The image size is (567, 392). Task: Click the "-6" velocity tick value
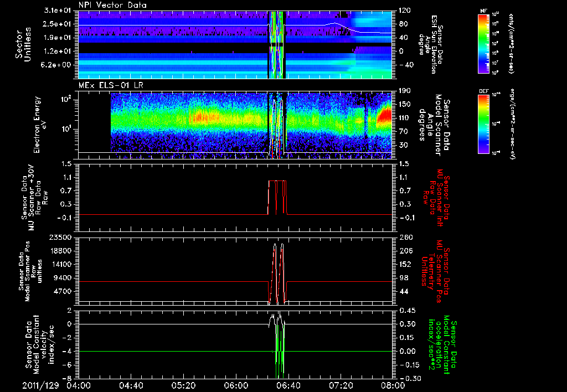tap(68, 365)
